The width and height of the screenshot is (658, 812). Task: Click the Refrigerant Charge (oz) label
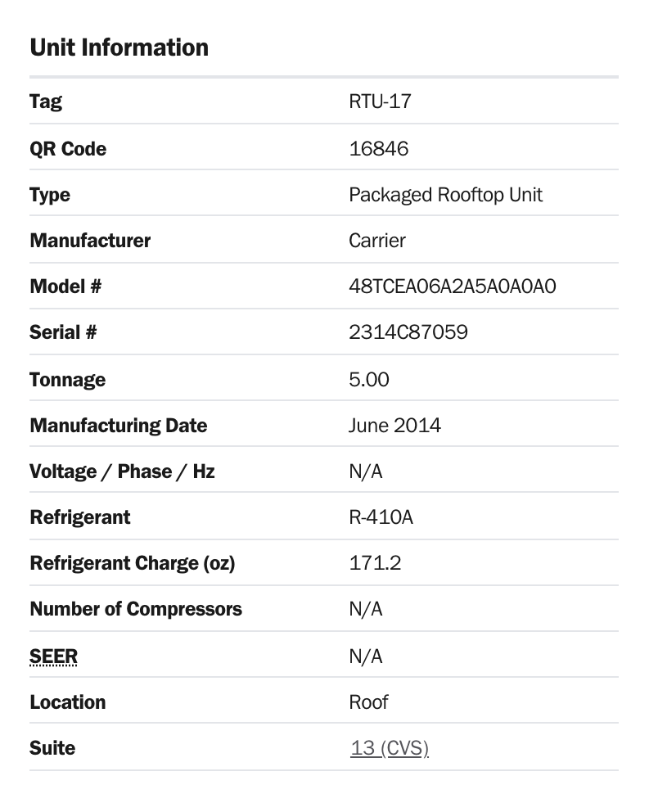[133, 563]
